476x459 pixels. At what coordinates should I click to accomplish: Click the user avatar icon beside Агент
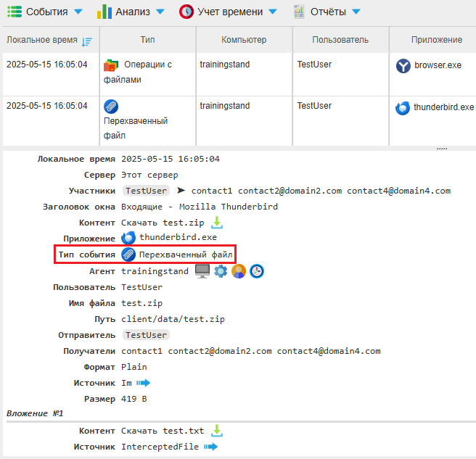tap(239, 271)
